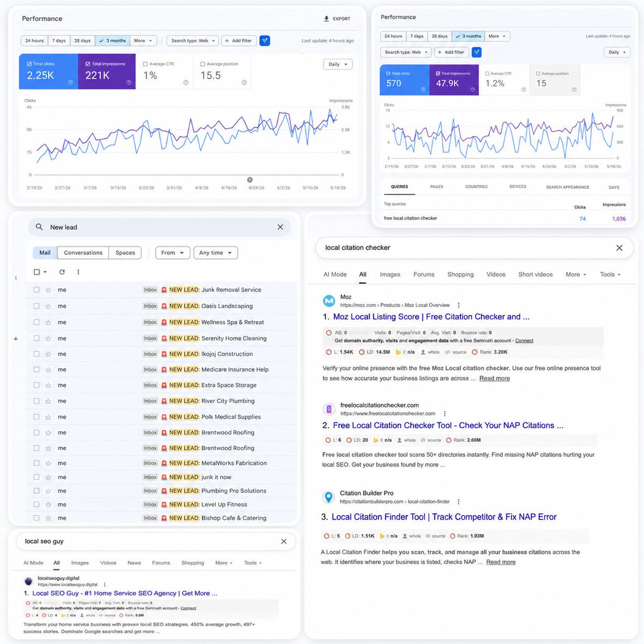644x644 pixels.
Task: Expand the Tools dropdown in local citation checker results
Action: tap(610, 274)
